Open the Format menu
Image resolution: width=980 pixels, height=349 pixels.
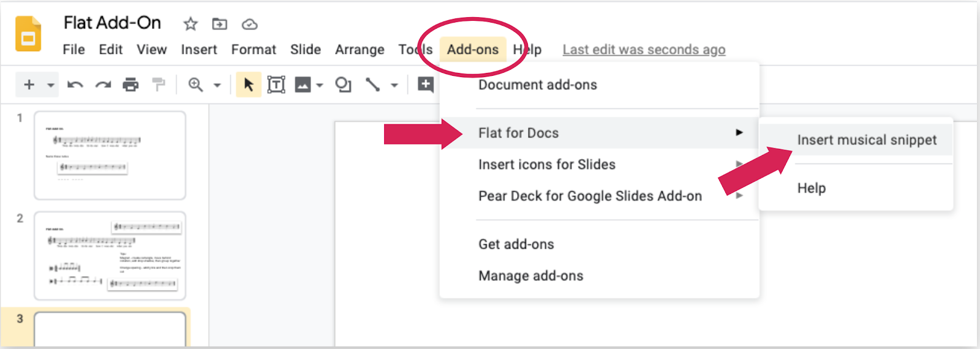tap(254, 50)
